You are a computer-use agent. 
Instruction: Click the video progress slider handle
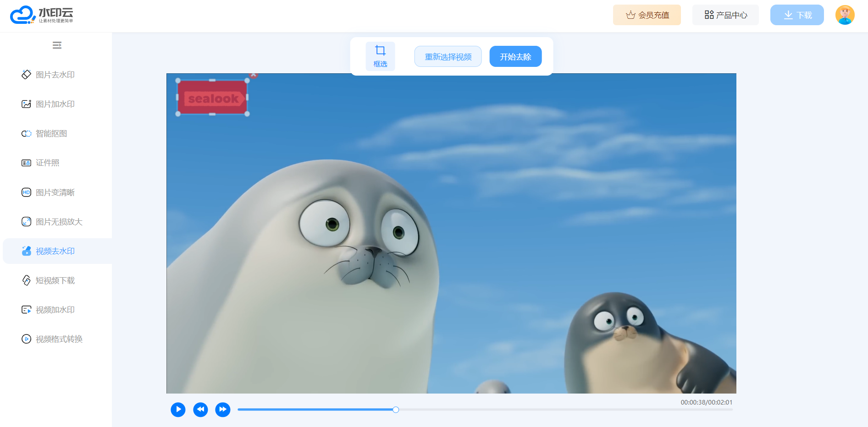tap(396, 410)
